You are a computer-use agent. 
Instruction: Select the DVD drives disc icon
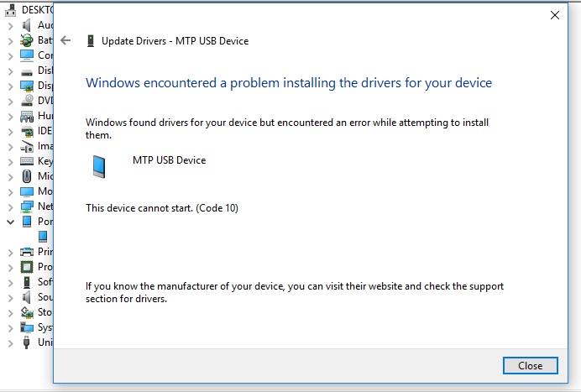(26, 101)
